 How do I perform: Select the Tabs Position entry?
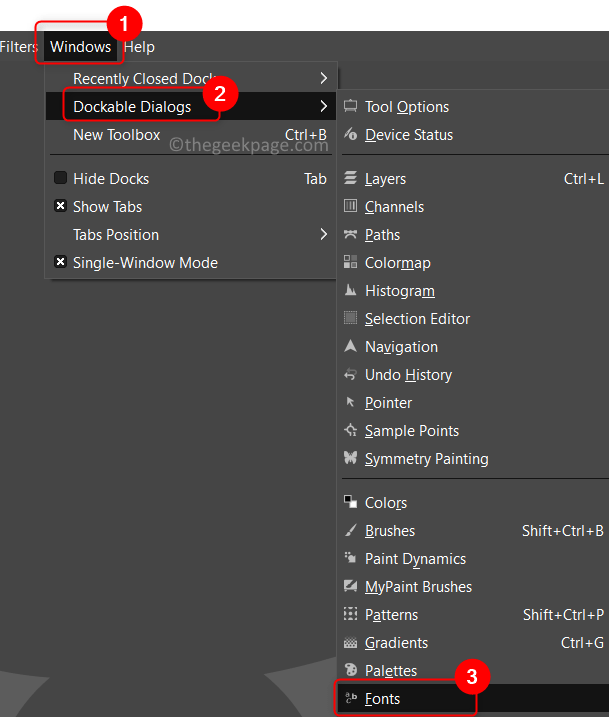pyautogui.click(x=191, y=235)
